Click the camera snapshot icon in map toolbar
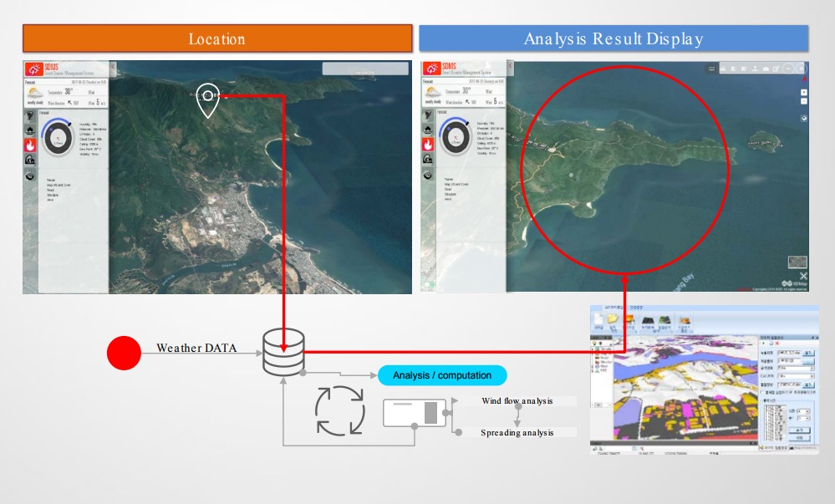 [766, 69]
